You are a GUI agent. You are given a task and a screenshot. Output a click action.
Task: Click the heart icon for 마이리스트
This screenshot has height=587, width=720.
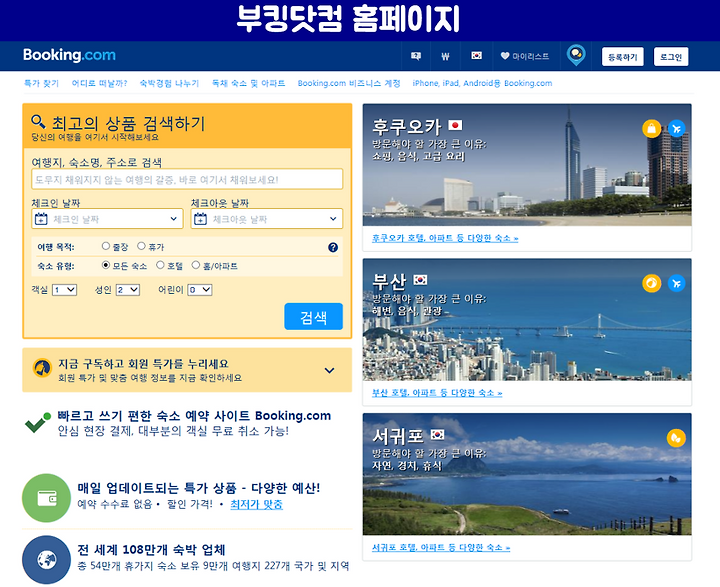tap(505, 56)
